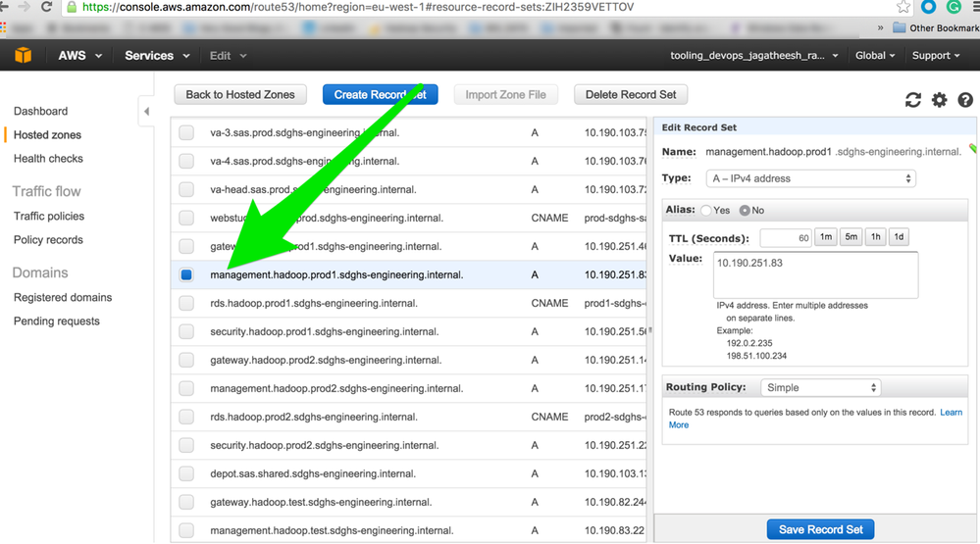Open the account name dropdown
Screen dimensions: 980x544
coord(753,56)
